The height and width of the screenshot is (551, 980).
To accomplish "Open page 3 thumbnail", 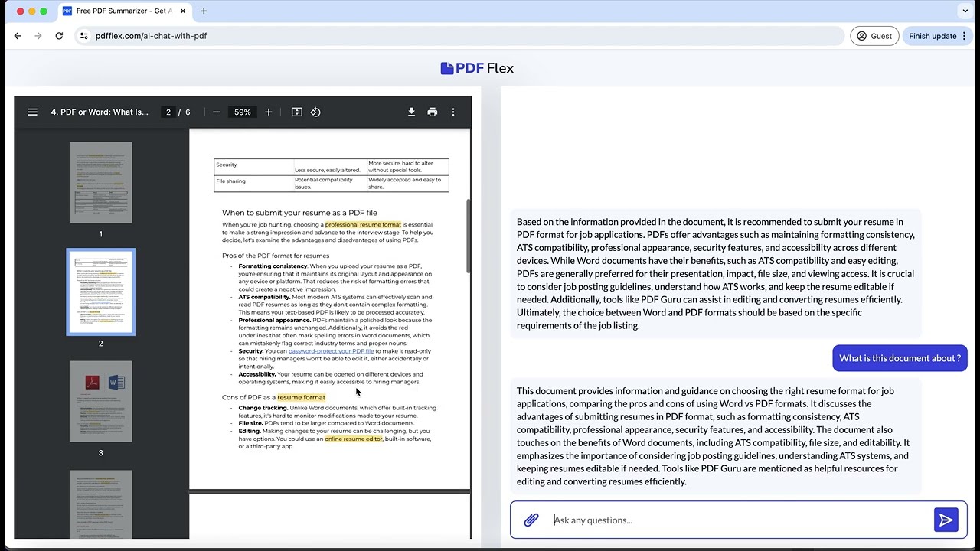I will (x=100, y=401).
